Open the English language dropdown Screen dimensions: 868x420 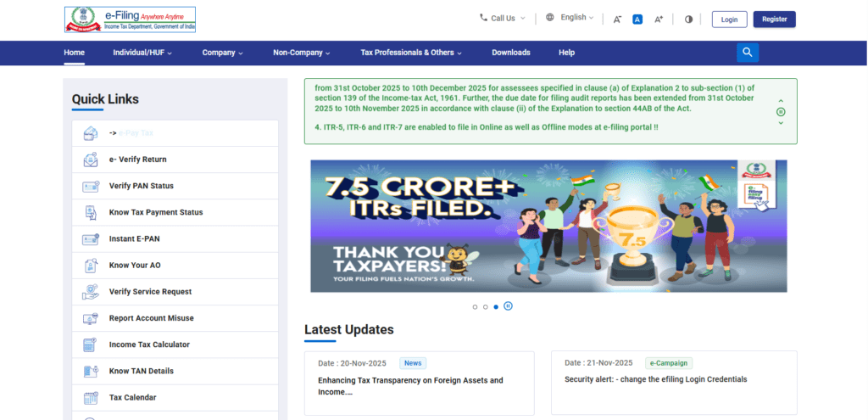[x=570, y=18]
